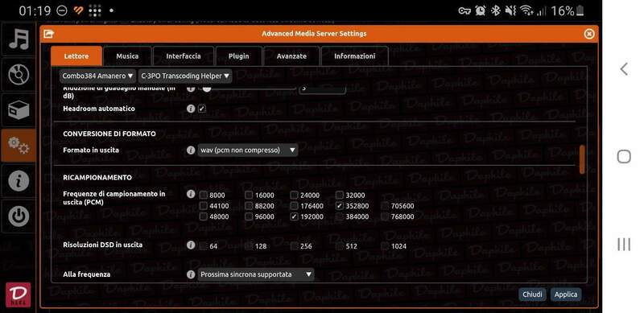Tap the Wi-Fi status icon

coord(526,10)
